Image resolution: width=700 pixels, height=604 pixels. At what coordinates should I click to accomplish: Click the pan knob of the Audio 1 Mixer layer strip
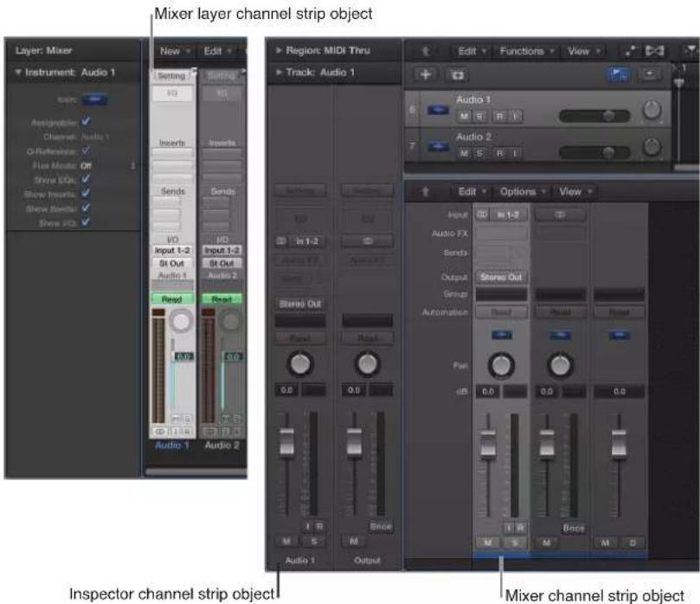(x=181, y=321)
